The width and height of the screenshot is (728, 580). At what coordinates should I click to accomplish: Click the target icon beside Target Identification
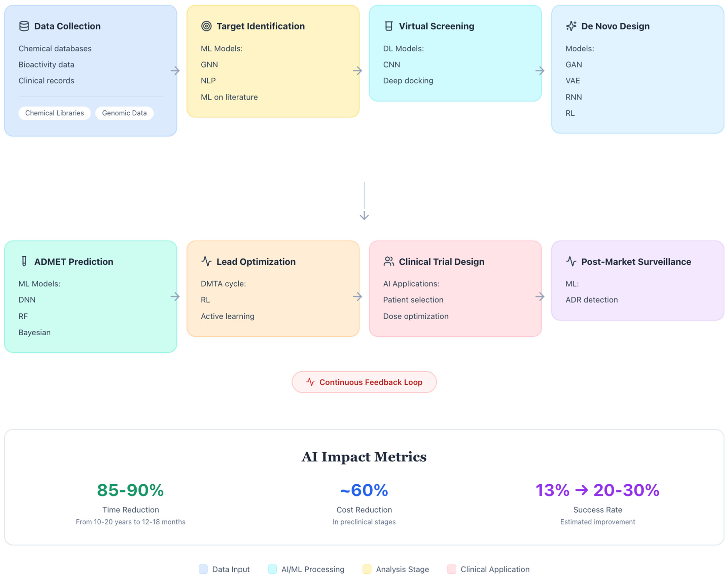click(206, 26)
